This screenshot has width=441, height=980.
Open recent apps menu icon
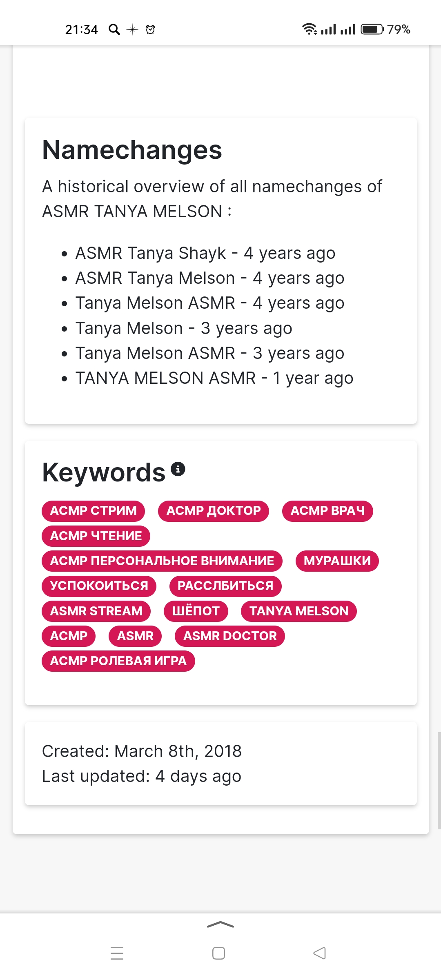tap(117, 953)
